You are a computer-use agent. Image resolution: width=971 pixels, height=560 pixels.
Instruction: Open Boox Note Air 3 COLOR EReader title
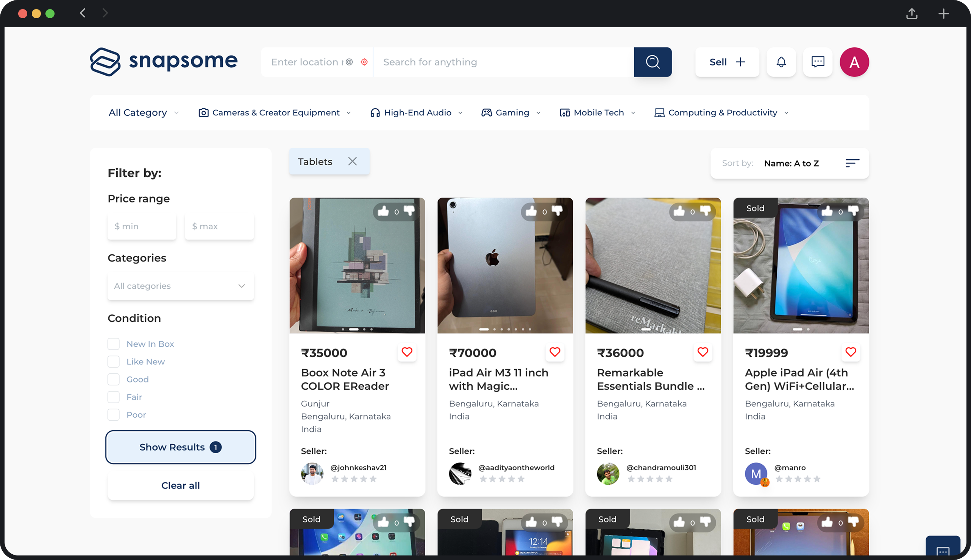pos(345,379)
